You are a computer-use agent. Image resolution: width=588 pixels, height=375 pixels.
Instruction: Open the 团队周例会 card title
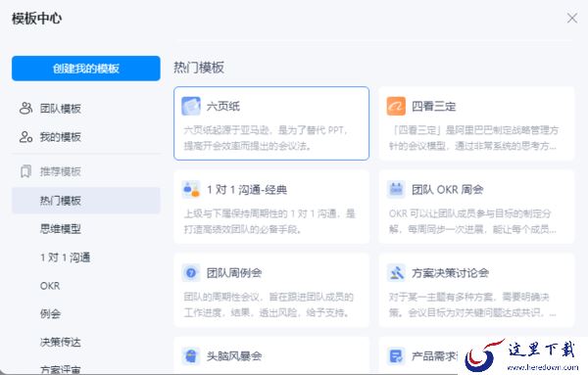[234, 273]
